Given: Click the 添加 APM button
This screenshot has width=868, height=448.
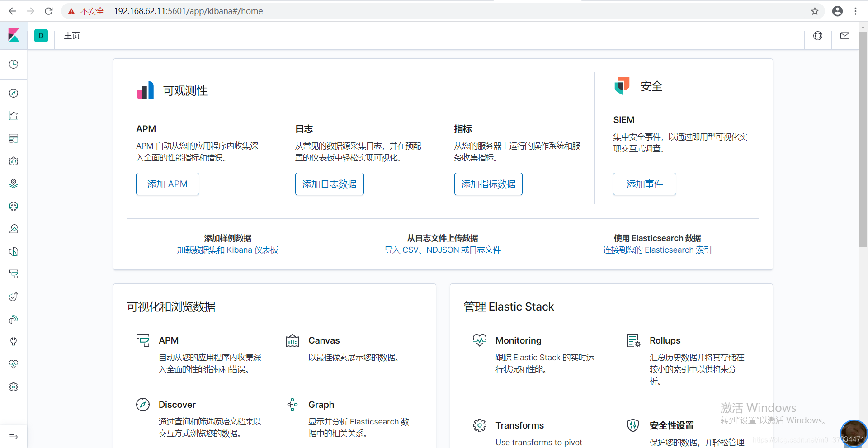Looking at the screenshot, I should pos(168,184).
